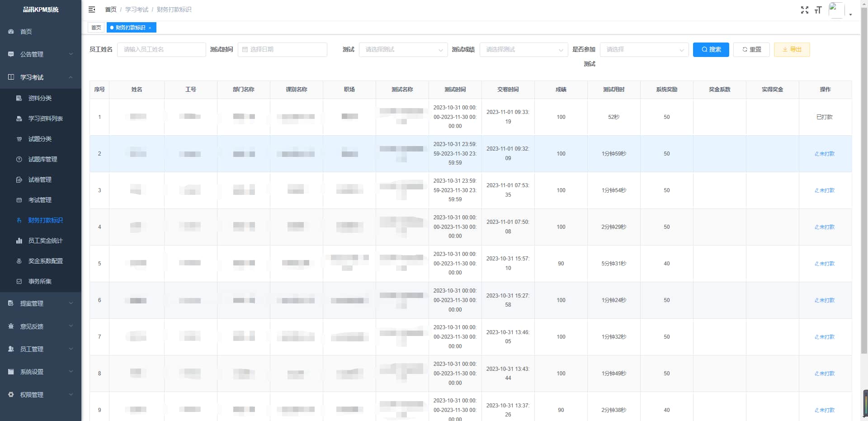The image size is (868, 421).
Task: Switch to the 首页 tab
Action: tap(96, 28)
